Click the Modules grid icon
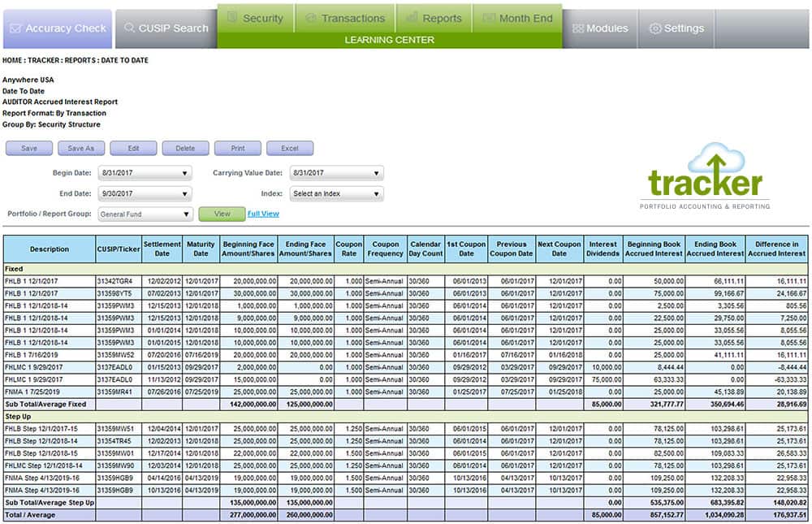 [x=577, y=28]
